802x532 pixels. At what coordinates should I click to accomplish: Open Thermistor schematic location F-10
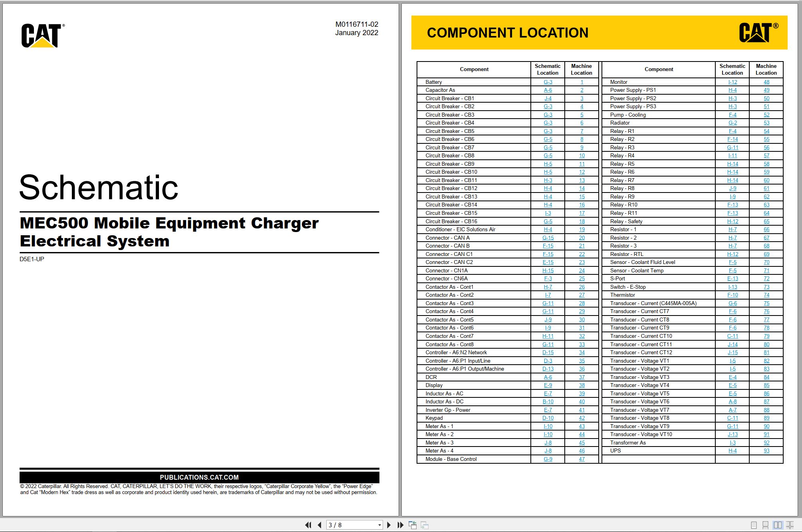733,295
